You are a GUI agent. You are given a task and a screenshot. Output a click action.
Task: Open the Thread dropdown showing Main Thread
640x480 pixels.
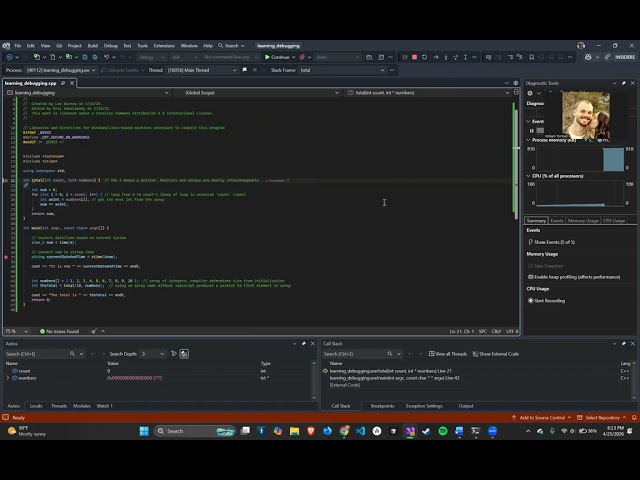pos(202,70)
